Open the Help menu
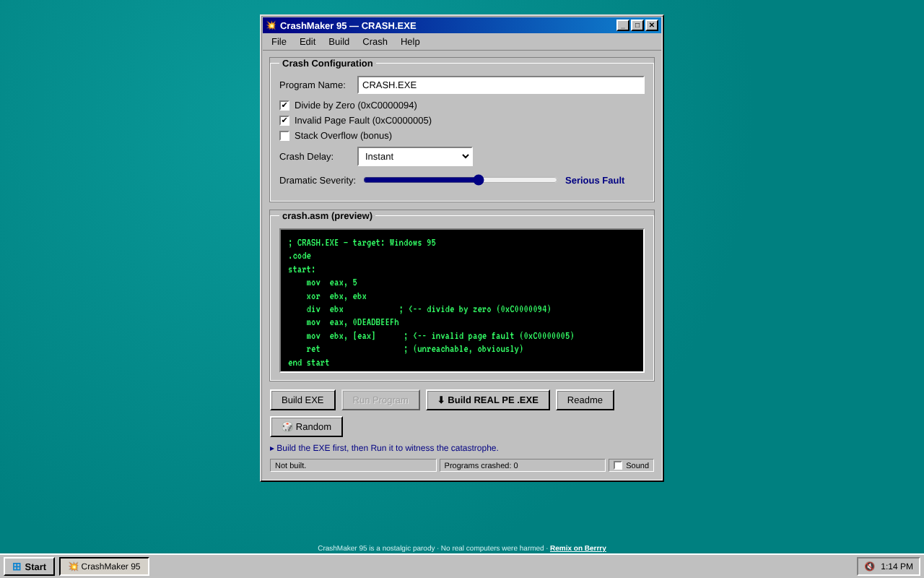 tap(410, 42)
